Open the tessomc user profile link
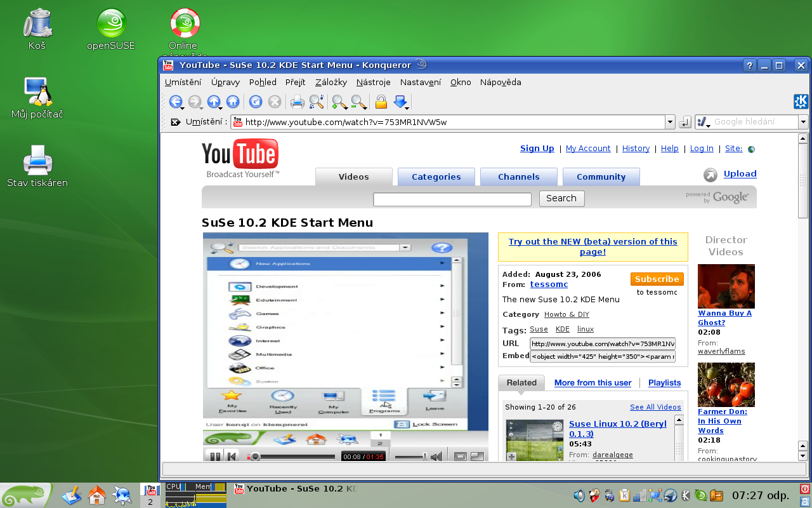The height and width of the screenshot is (508, 812). pos(549,284)
